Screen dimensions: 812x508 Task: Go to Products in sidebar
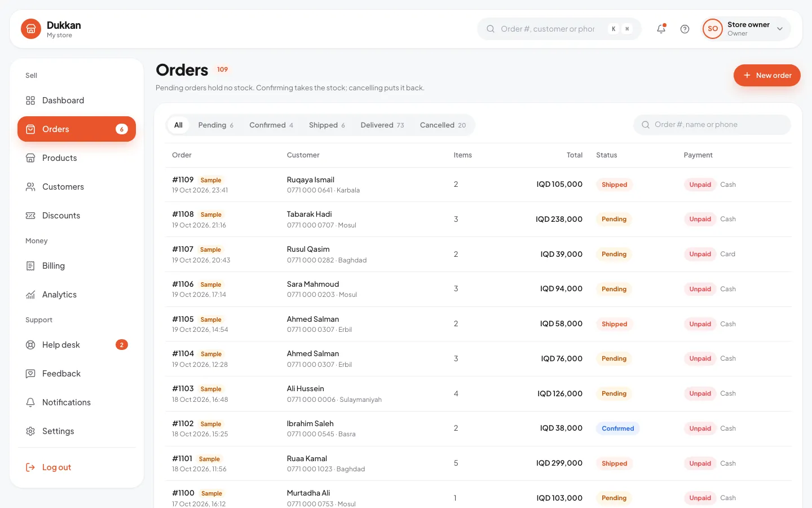pos(77,158)
